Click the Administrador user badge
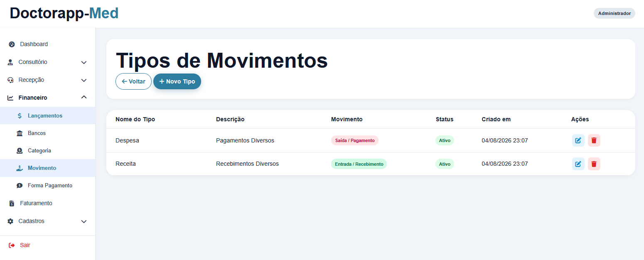 pos(614,13)
